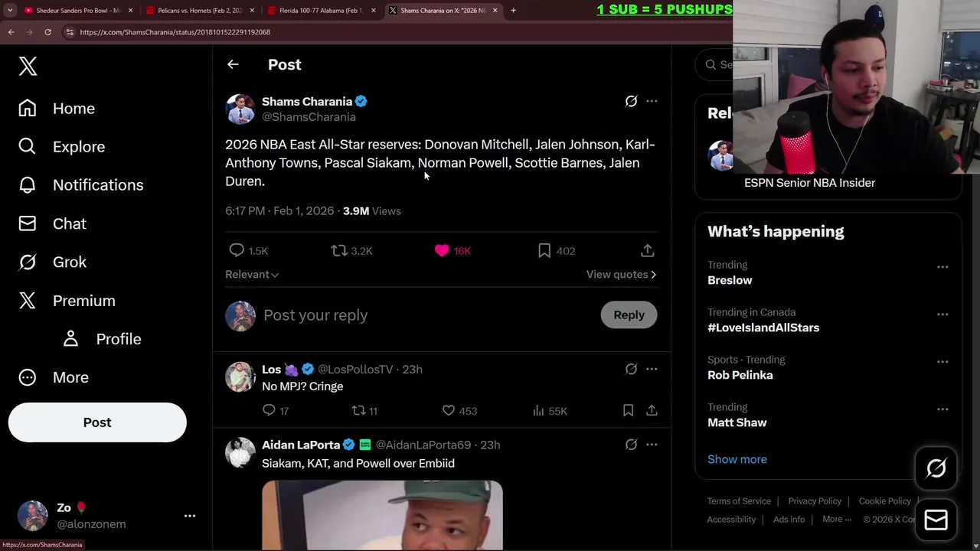This screenshot has width=980, height=551.
Task: Open three-dot menu on Shams post
Action: (x=652, y=101)
